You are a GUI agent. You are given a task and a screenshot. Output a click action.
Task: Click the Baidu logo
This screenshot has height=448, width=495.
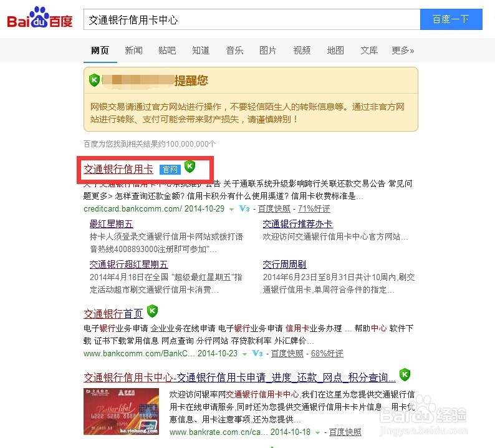click(x=40, y=17)
